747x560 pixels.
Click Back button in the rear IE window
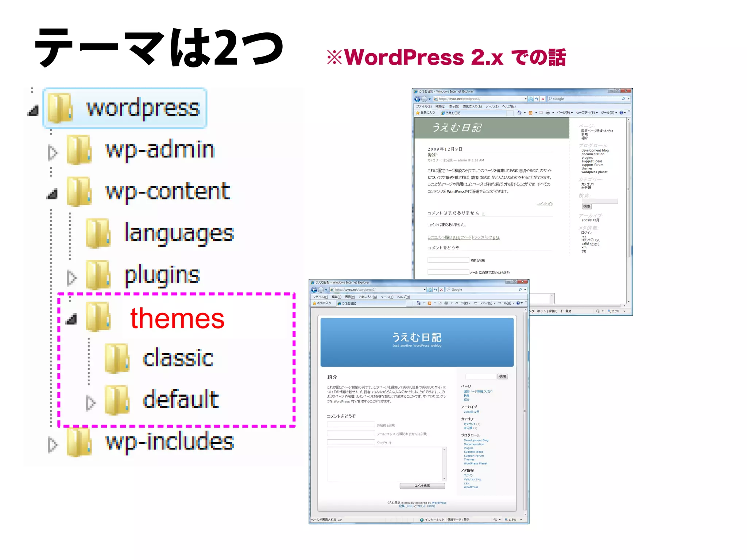coord(418,99)
